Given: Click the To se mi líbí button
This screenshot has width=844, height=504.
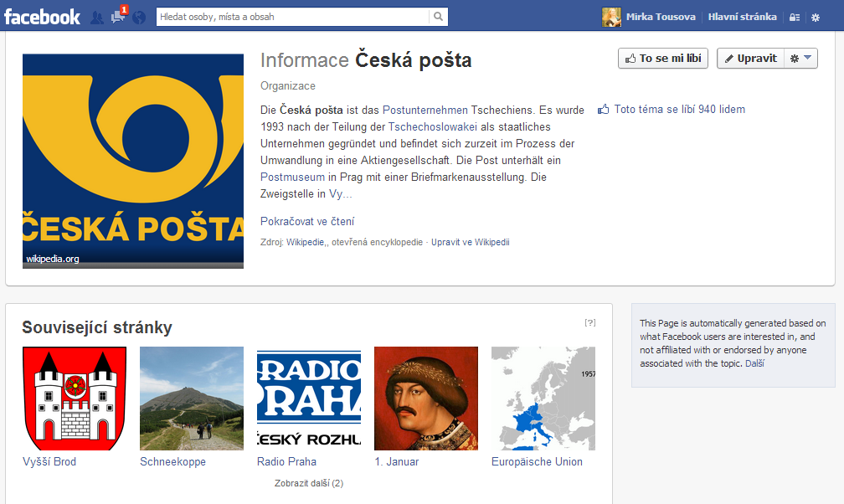Looking at the screenshot, I should pos(662,58).
